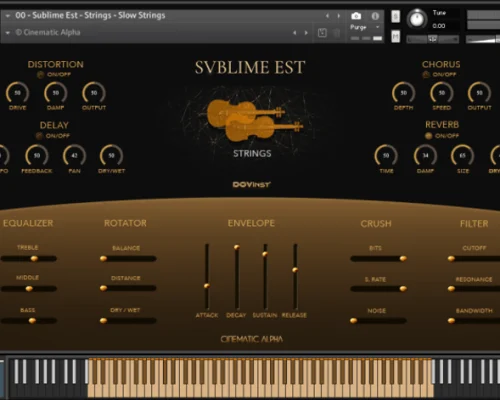500x400 pixels.
Task: Click instrument name Sublime Est Slow Strings
Action: point(90,15)
